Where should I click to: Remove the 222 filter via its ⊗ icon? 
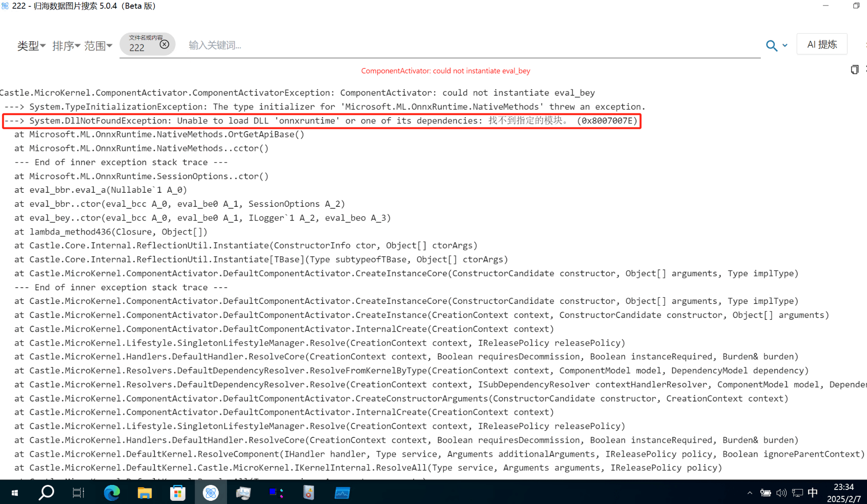(164, 44)
